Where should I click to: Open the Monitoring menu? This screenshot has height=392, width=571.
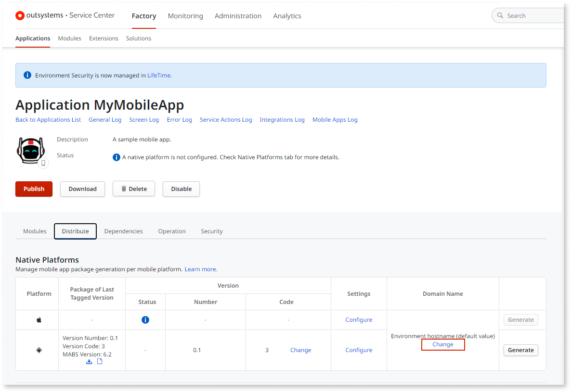(185, 16)
